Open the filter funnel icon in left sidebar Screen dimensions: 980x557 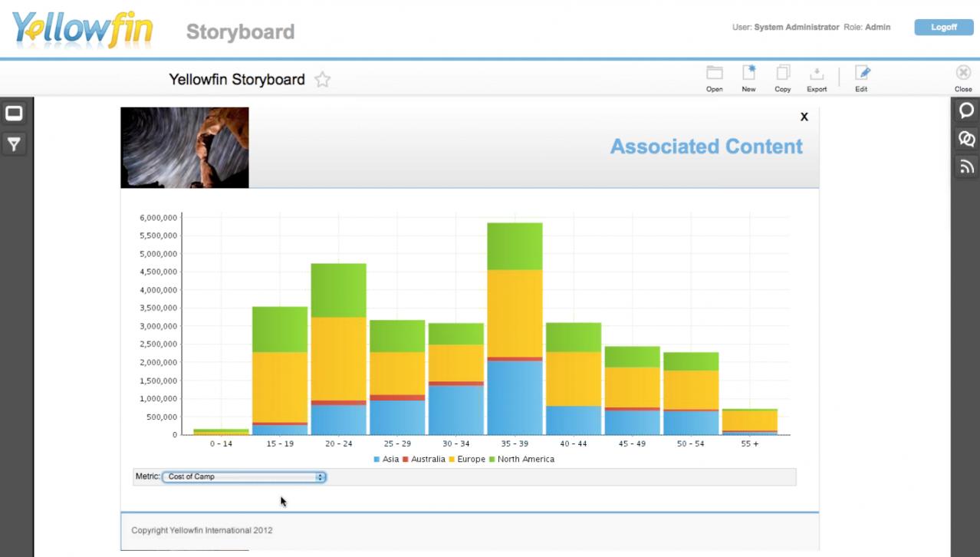coord(14,143)
